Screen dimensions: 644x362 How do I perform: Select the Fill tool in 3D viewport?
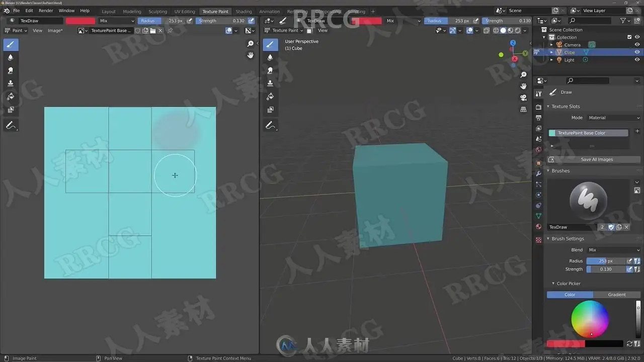[270, 97]
